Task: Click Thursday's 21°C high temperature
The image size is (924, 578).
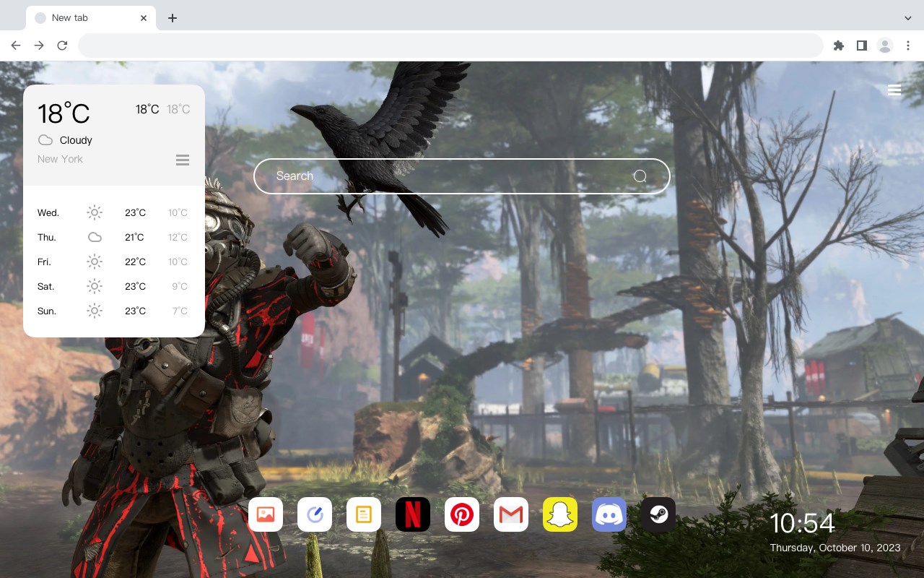Action: click(135, 237)
